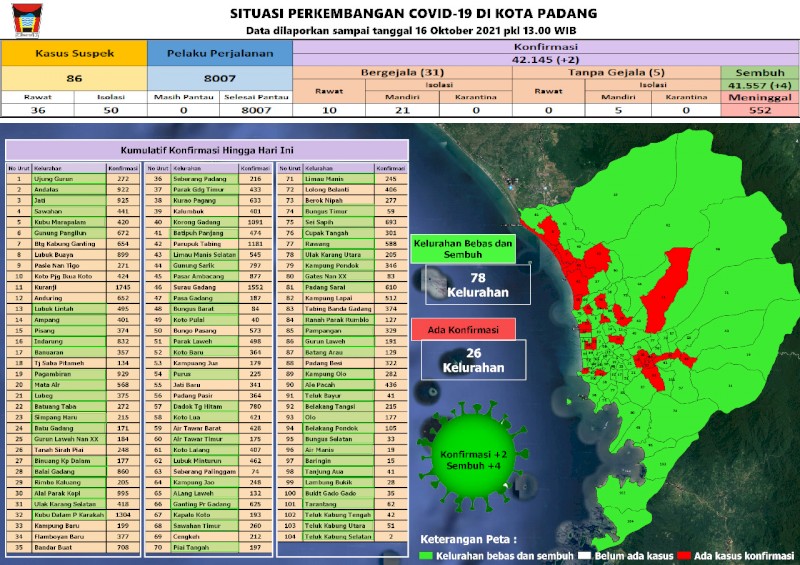
Task: Select the Ale Pacah kelurahan cell
Action: click(x=338, y=384)
